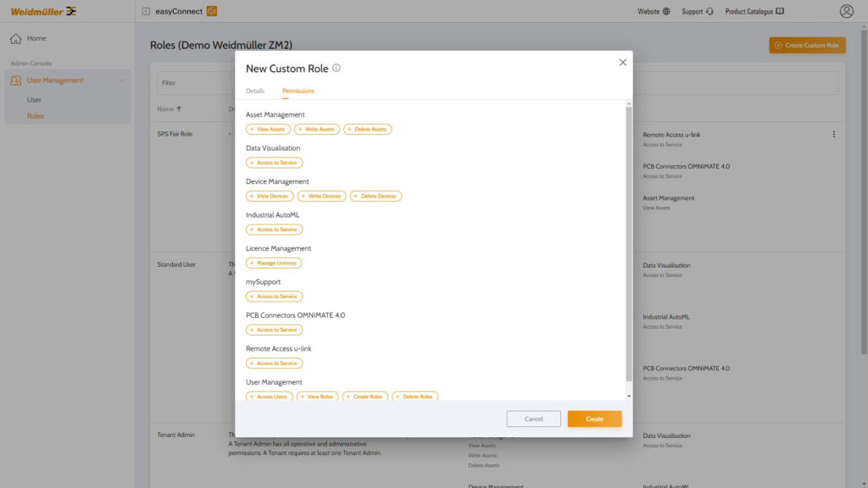The width and height of the screenshot is (868, 488).
Task: Open the Product Catalogue book link
Action: (x=754, y=11)
